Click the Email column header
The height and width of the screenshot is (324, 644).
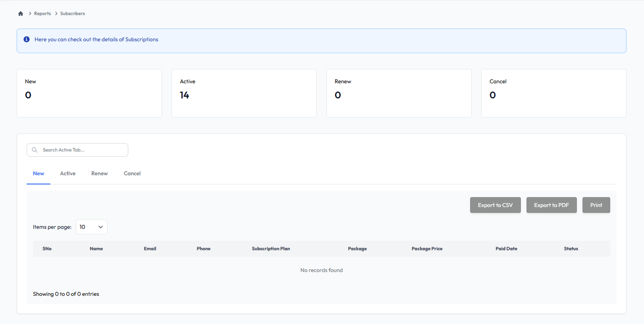[150, 249]
